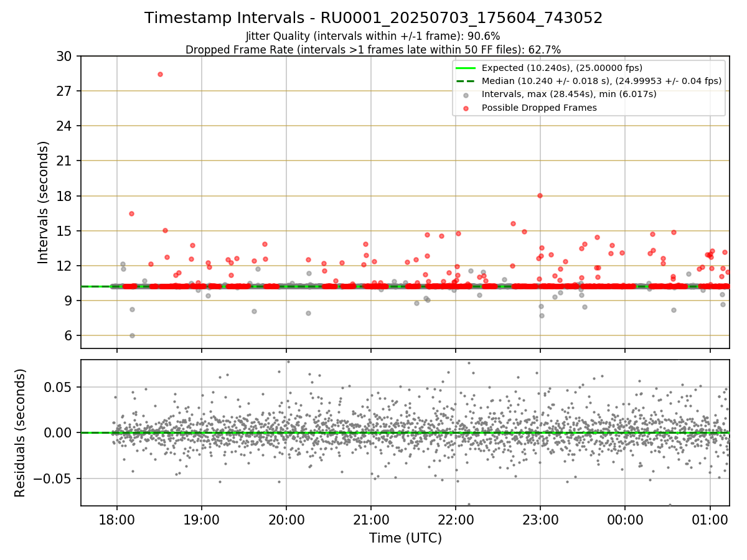The width and height of the screenshot is (747, 560).
Task: Click the '22:00' x-axis tick label
Action: tap(456, 520)
